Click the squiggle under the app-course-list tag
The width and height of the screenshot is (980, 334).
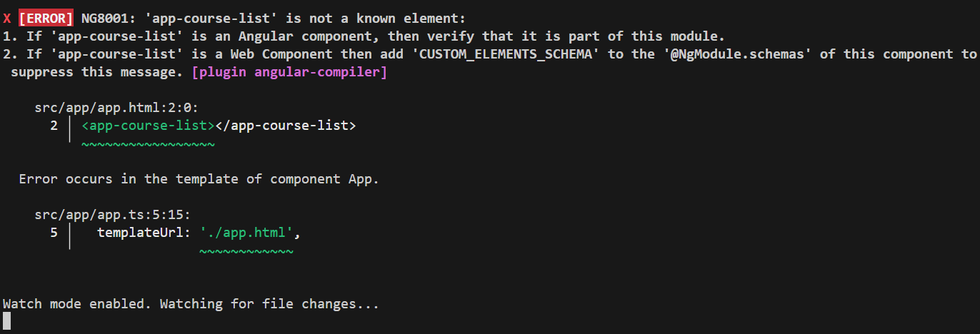coord(148,145)
